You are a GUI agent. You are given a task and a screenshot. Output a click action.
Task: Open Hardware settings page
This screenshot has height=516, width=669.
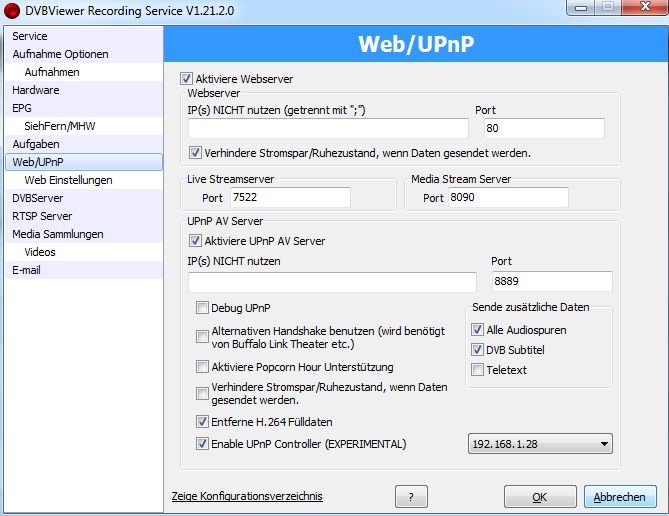[x=84, y=90]
